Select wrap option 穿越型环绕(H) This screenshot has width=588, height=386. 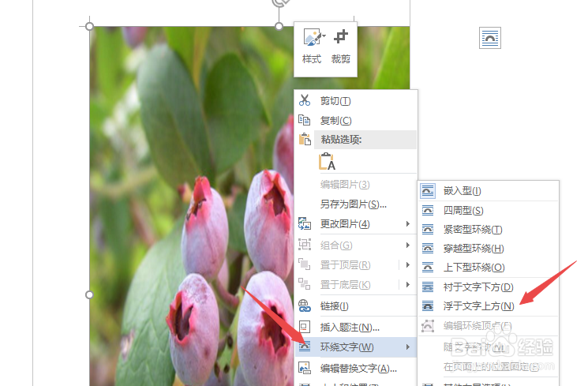click(489, 249)
